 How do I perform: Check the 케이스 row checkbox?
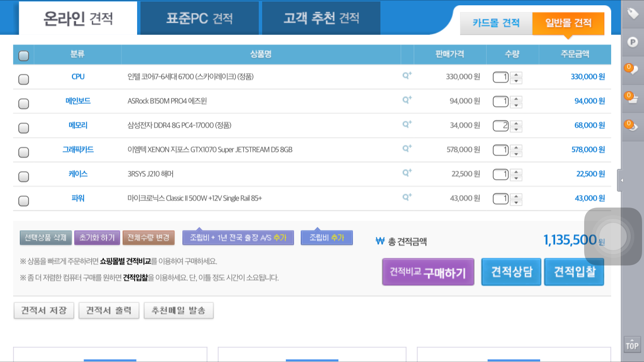pos(24,177)
